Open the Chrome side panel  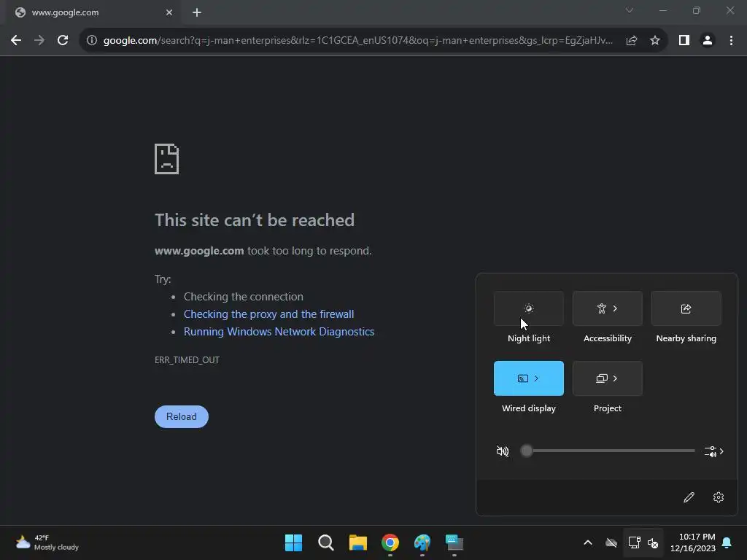point(684,41)
